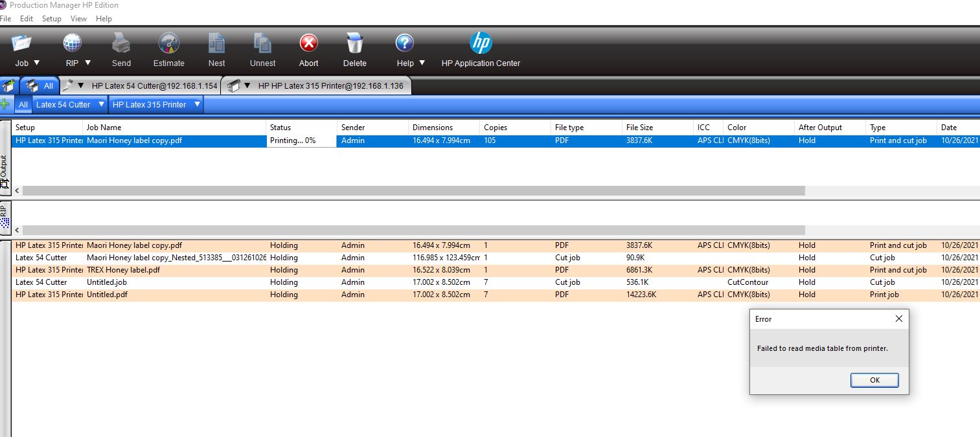This screenshot has height=437, width=980.
Task: Expand the Help dropdown arrow
Action: point(422,63)
